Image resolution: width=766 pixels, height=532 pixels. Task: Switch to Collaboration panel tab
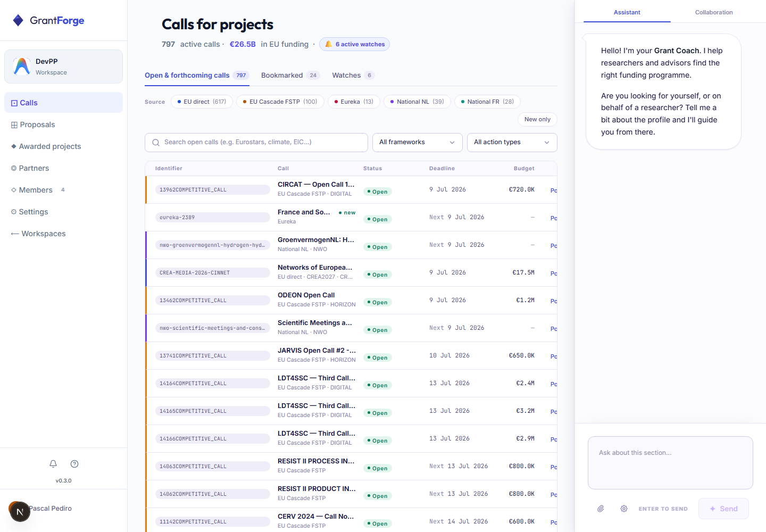(x=714, y=12)
